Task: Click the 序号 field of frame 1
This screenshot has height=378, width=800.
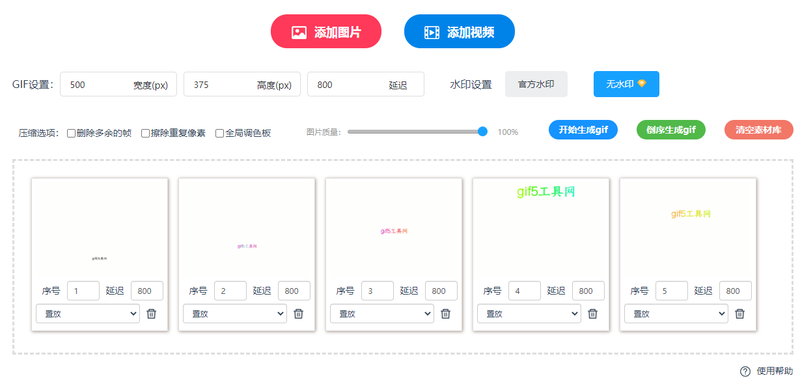Action: (x=83, y=291)
